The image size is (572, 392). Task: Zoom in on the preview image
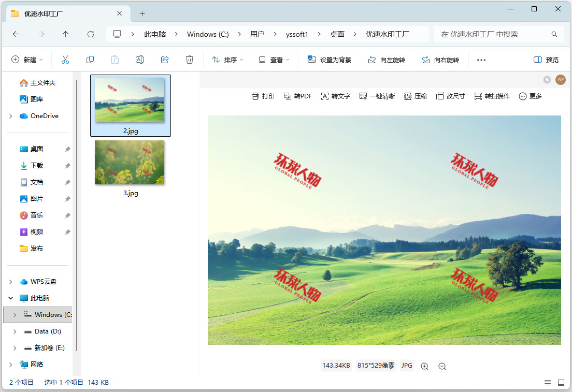pos(425,367)
